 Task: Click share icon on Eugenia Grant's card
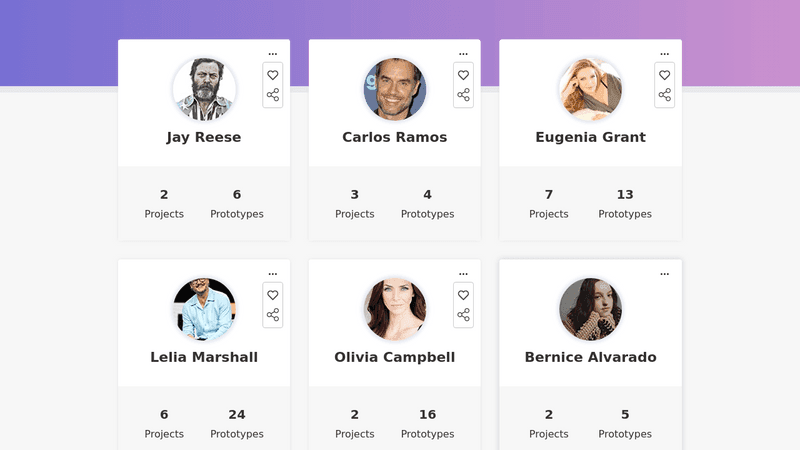coord(665,95)
